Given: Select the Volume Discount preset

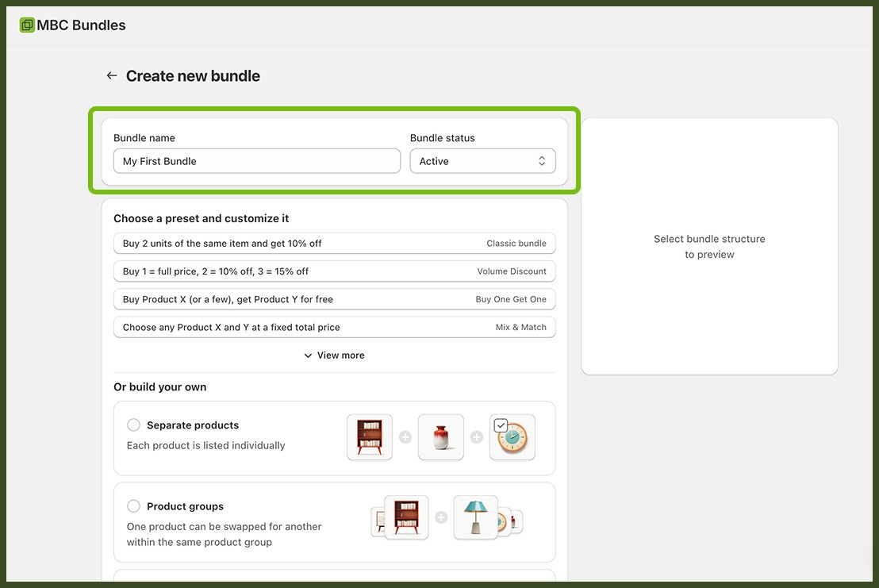Looking at the screenshot, I should [x=334, y=271].
